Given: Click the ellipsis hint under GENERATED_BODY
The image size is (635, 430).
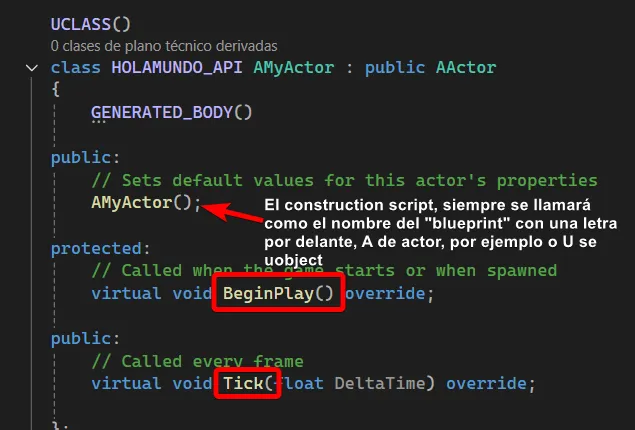Looking at the screenshot, I should (98, 121).
